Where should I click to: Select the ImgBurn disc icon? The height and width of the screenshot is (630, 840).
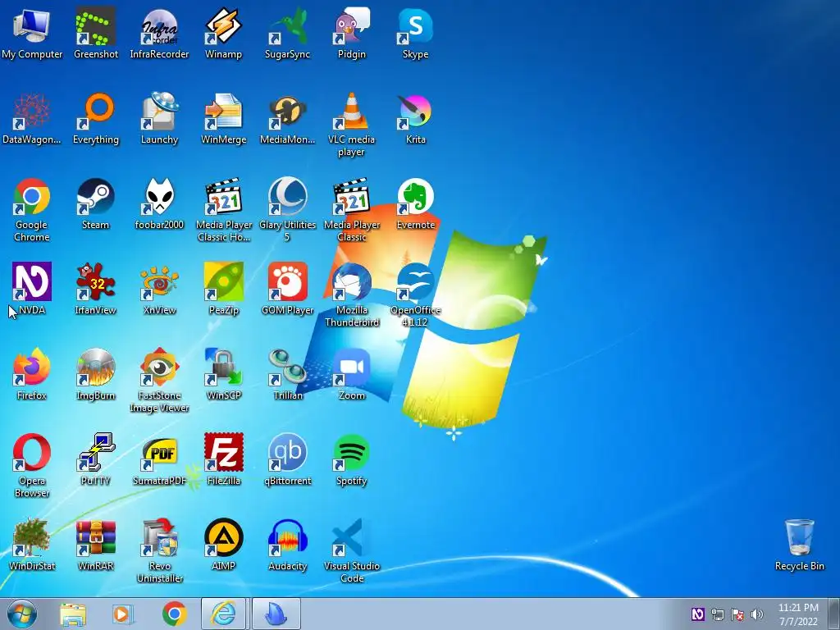pyautogui.click(x=95, y=367)
